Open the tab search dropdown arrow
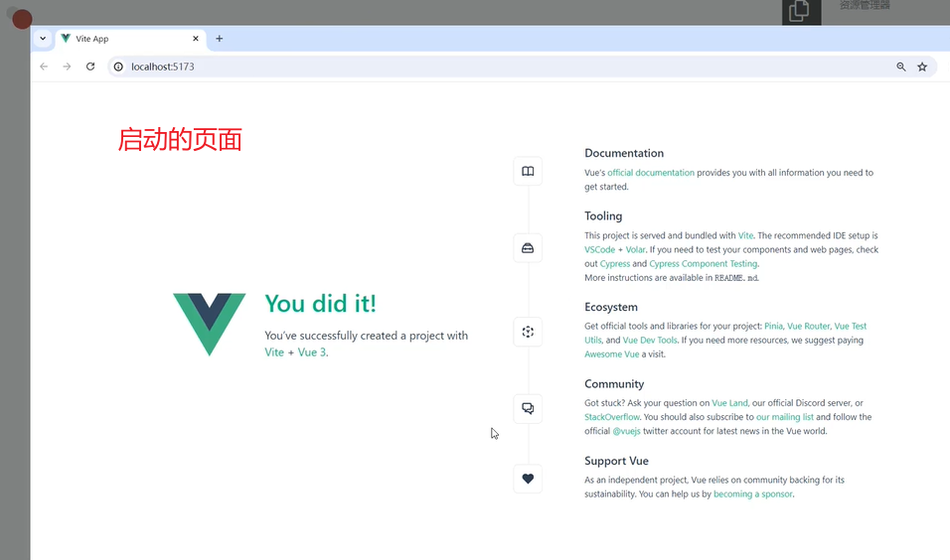950x560 pixels. click(x=43, y=38)
